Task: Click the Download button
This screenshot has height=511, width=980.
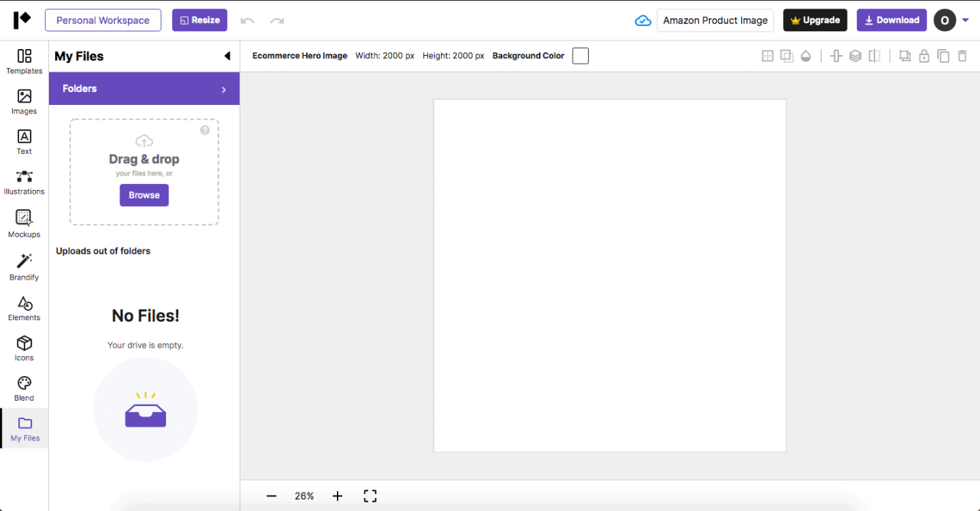Action: [x=891, y=20]
